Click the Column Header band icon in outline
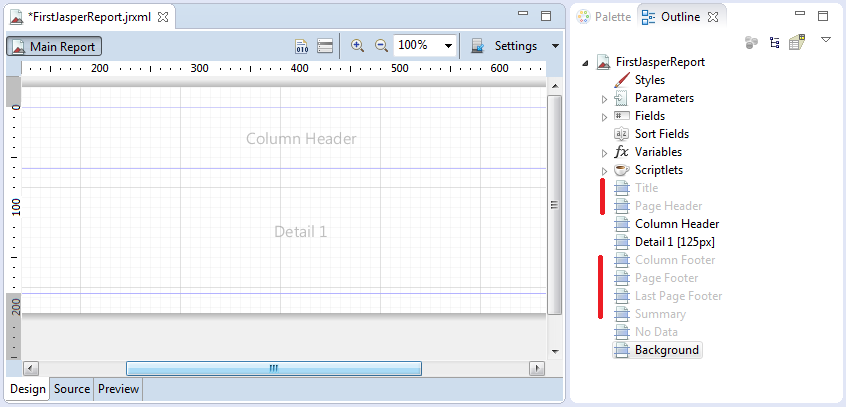Viewport: 846px width, 407px height. pyautogui.click(x=622, y=224)
